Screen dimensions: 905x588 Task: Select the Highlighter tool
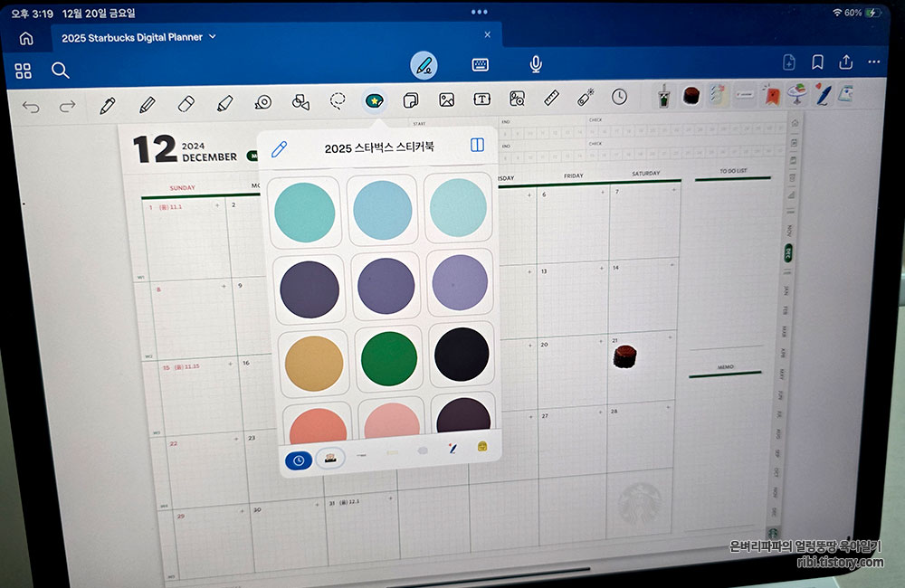click(224, 103)
